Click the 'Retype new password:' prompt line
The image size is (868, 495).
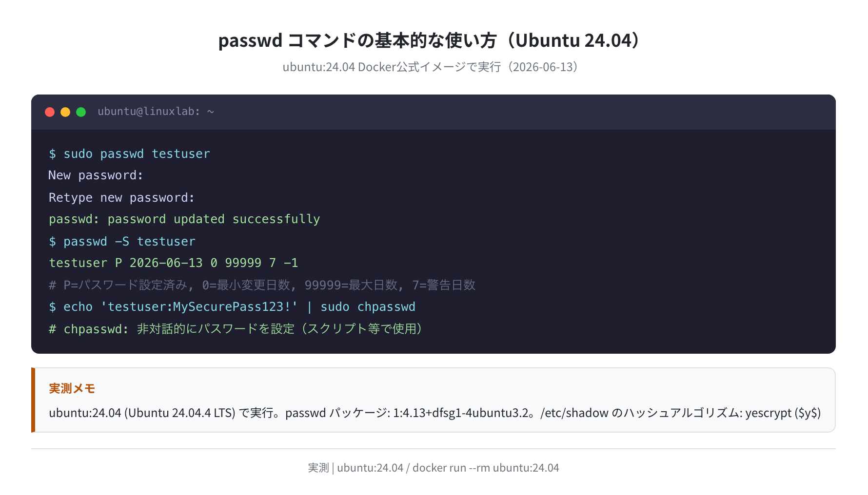point(122,198)
